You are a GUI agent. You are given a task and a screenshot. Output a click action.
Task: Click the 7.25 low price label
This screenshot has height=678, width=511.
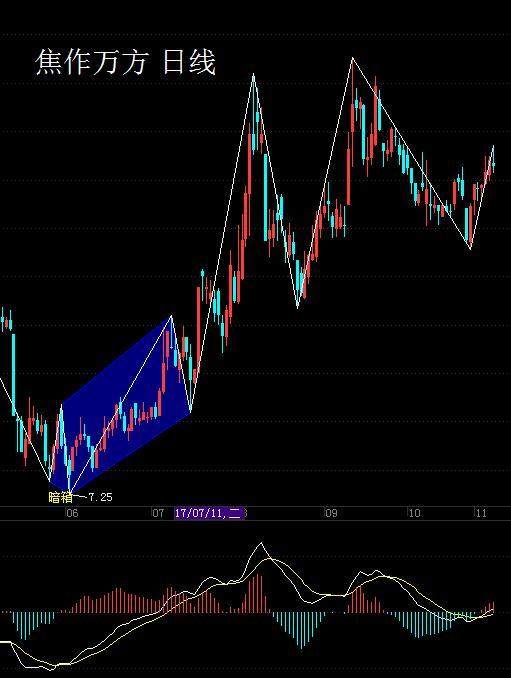pyautogui.click(x=100, y=497)
